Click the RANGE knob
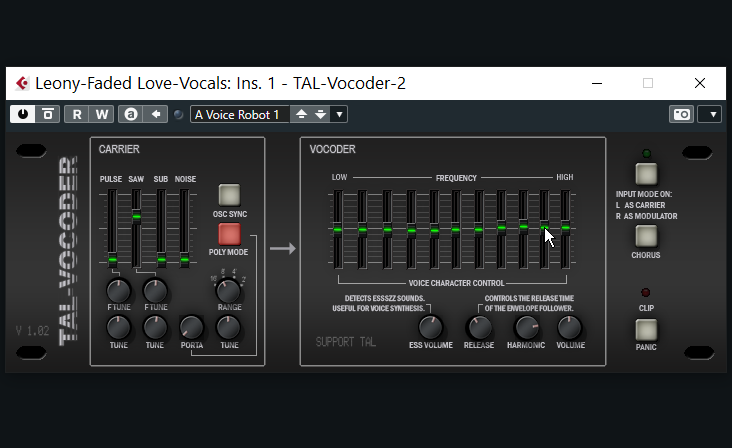Image resolution: width=732 pixels, height=448 pixels. (x=228, y=291)
